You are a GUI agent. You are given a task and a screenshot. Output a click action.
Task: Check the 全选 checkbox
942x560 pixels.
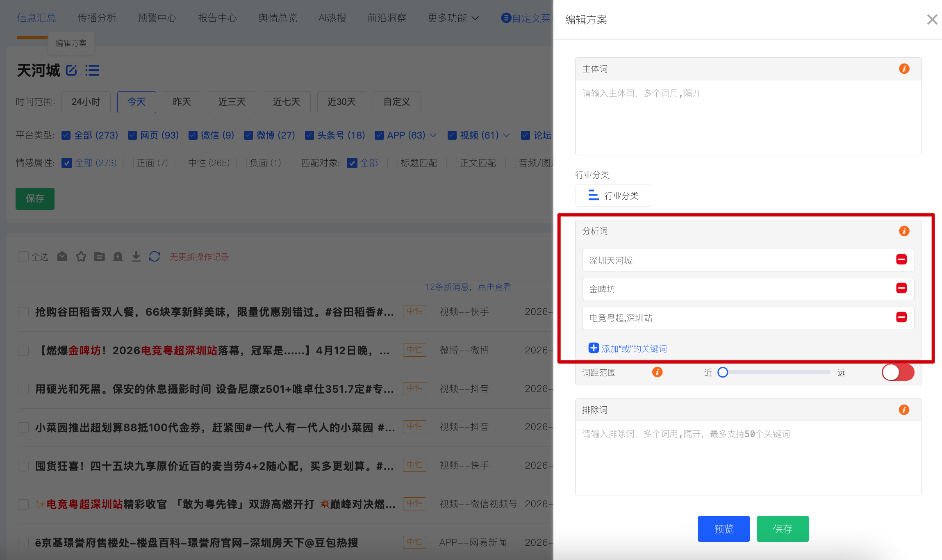tap(23, 257)
